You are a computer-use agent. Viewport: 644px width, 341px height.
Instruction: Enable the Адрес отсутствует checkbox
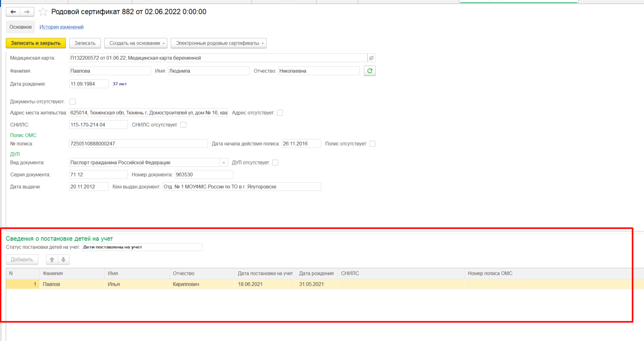coord(280,113)
